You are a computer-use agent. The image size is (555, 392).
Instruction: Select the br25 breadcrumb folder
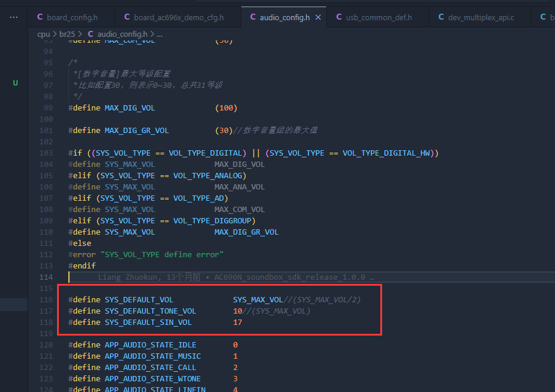(x=67, y=34)
